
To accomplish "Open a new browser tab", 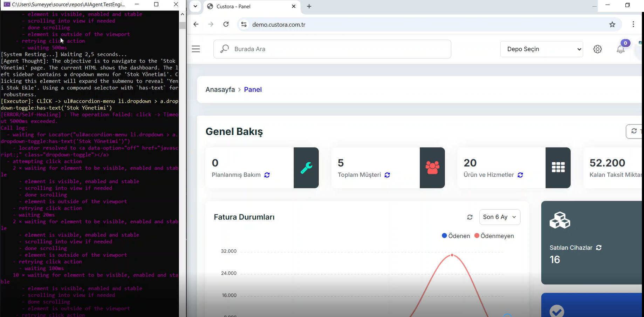I will [309, 6].
